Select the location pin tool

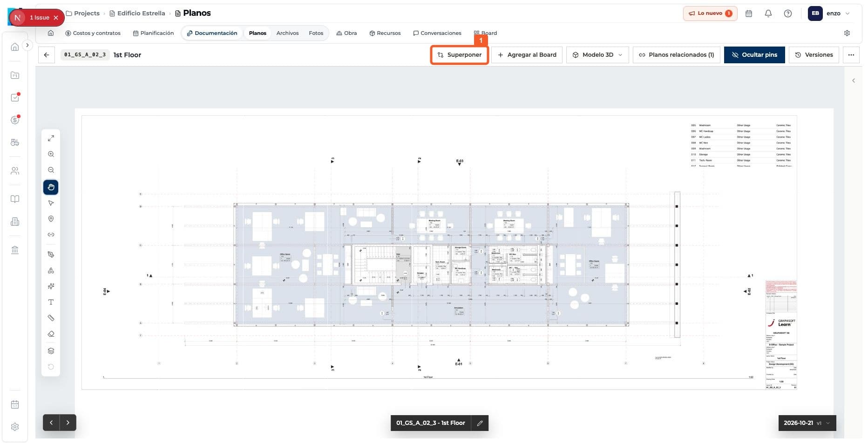click(51, 219)
